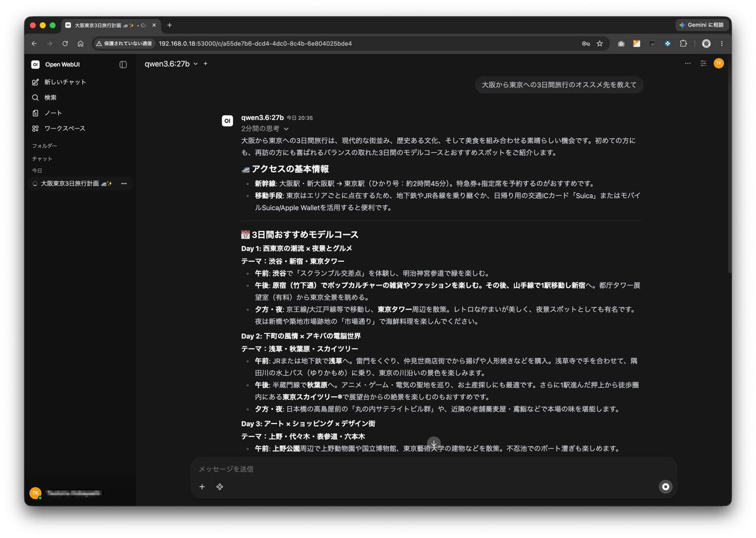Click the Day 3: アート × ショッピング heading
The image size is (756, 538).
point(308,424)
